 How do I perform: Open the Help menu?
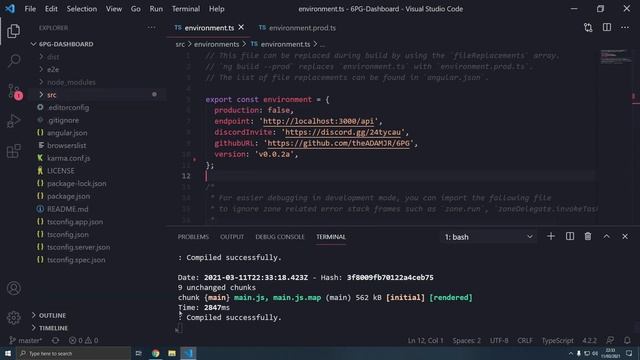pos(217,9)
